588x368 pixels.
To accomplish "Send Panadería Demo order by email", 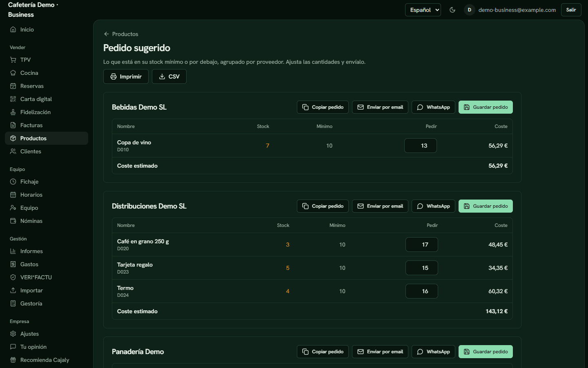I will coord(380,352).
